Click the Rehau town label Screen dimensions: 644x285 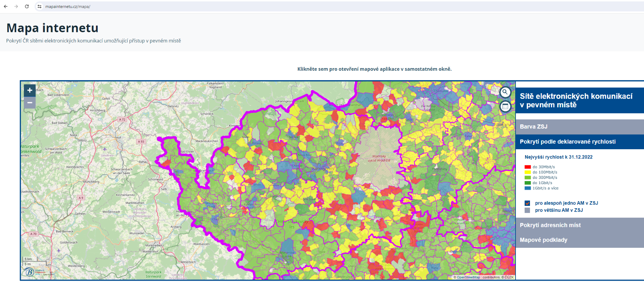tap(143, 162)
